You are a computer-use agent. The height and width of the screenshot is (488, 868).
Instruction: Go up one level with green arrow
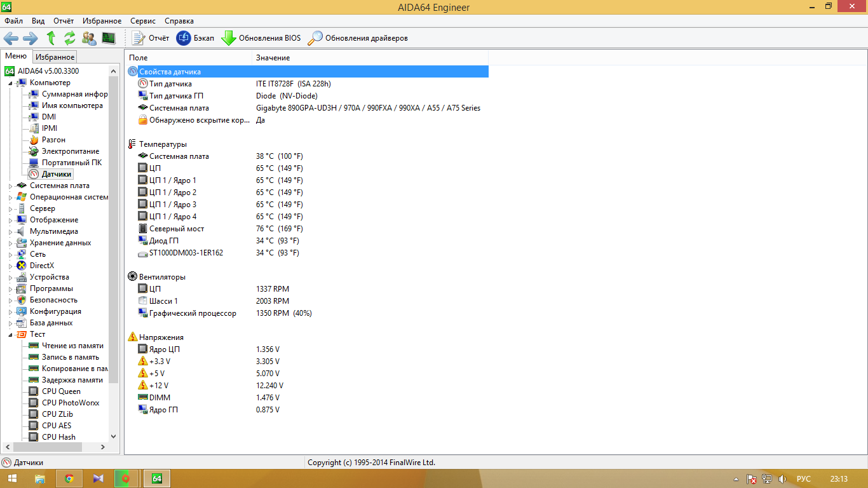click(x=51, y=38)
